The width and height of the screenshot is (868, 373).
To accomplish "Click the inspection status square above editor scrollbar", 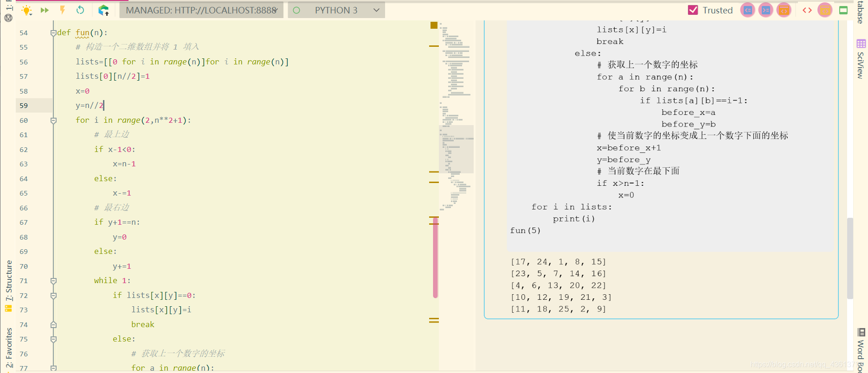I will pos(434,25).
